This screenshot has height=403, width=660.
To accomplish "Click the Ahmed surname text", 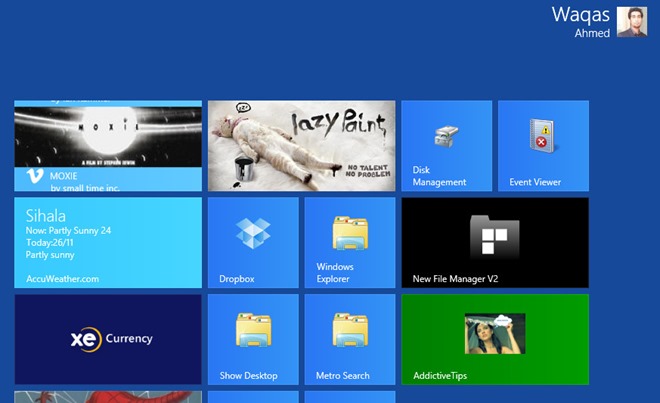I will (x=592, y=33).
